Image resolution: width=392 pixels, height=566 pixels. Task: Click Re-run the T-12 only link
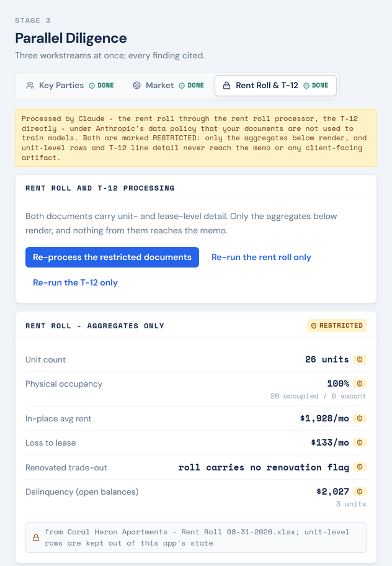coord(75,282)
